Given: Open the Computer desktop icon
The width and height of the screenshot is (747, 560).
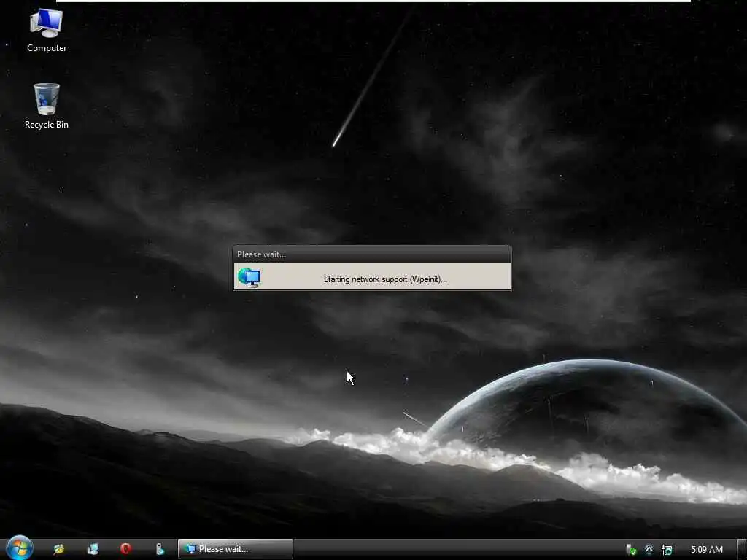Looking at the screenshot, I should (46, 30).
